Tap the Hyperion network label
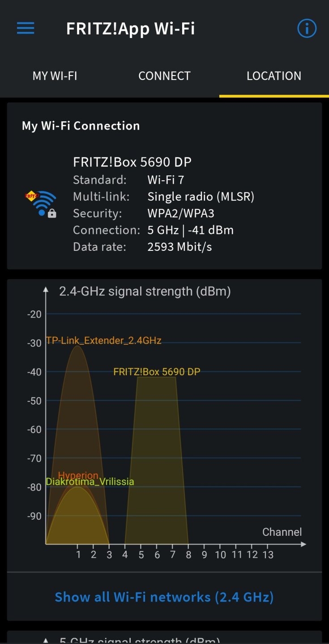Screen dimensions: 329x644 (78, 475)
